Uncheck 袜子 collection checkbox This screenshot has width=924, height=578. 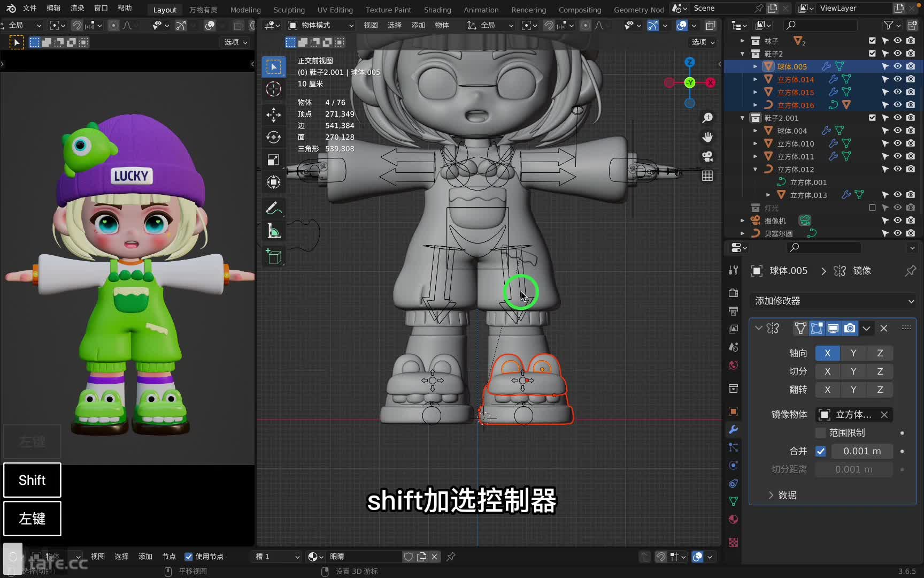click(872, 41)
